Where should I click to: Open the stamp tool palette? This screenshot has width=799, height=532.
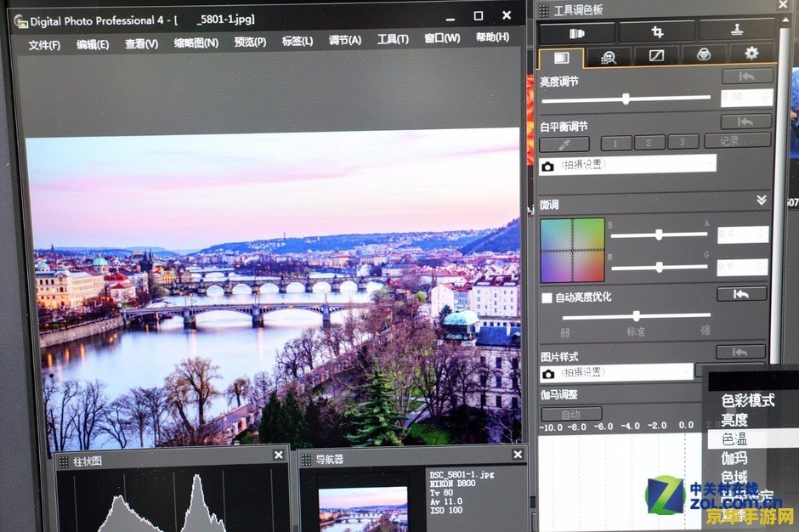point(736,31)
